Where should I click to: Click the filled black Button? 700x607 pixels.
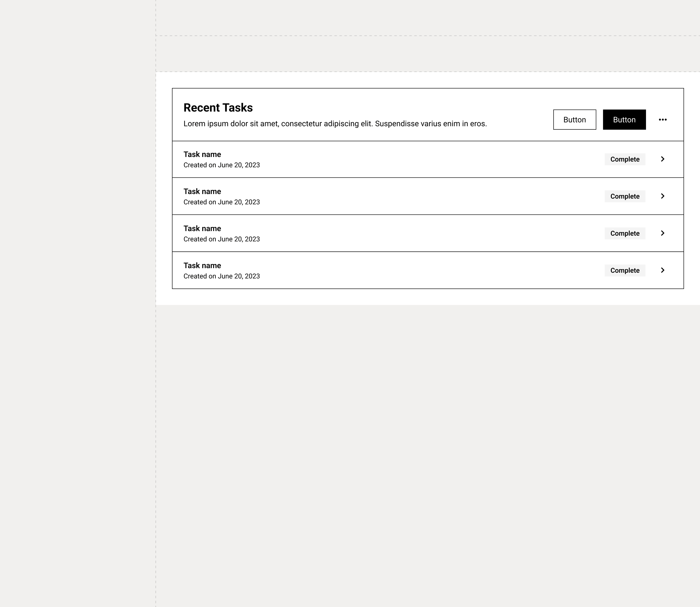624,119
